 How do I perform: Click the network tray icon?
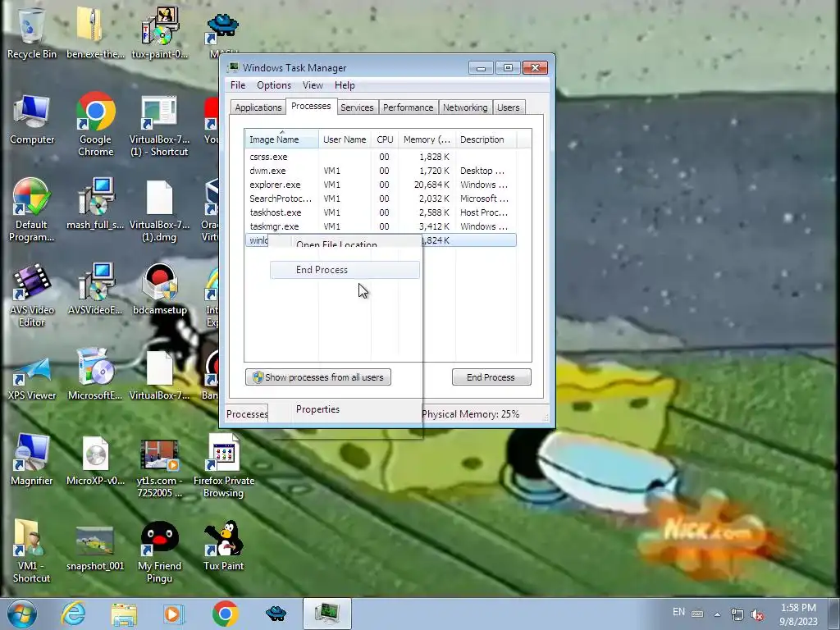click(737, 615)
